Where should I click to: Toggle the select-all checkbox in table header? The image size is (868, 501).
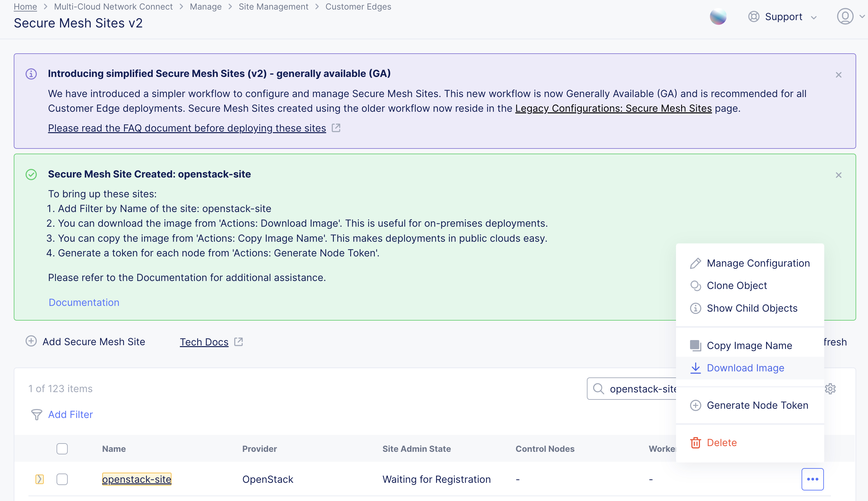pyautogui.click(x=62, y=449)
